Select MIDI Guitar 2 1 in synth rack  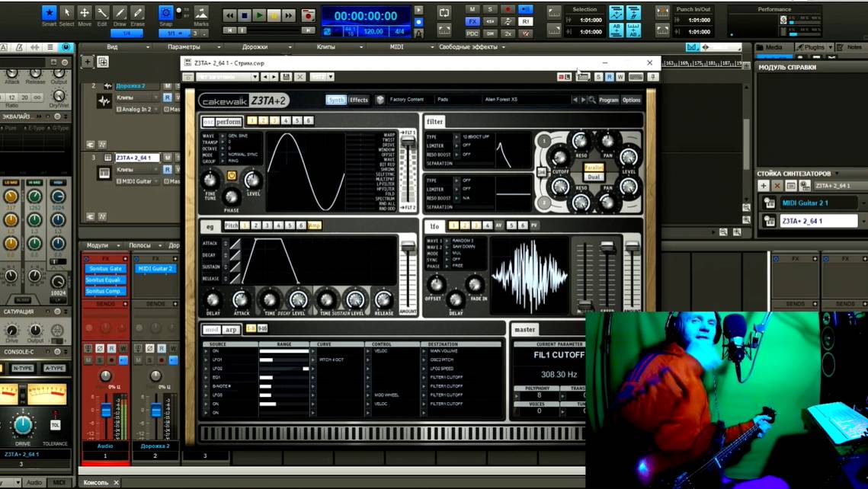click(818, 203)
